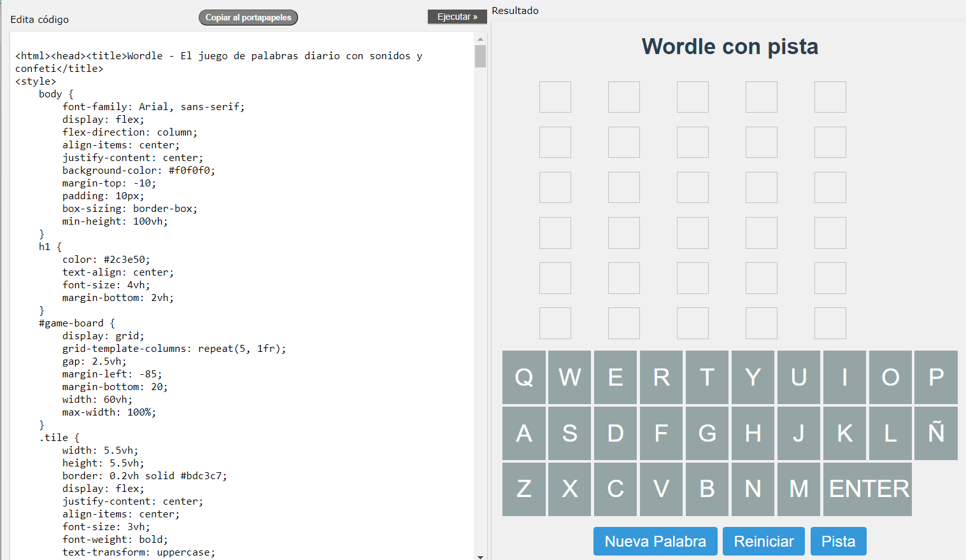Click the last tile of the bottom row
This screenshot has width=966, height=560.
tap(830, 323)
